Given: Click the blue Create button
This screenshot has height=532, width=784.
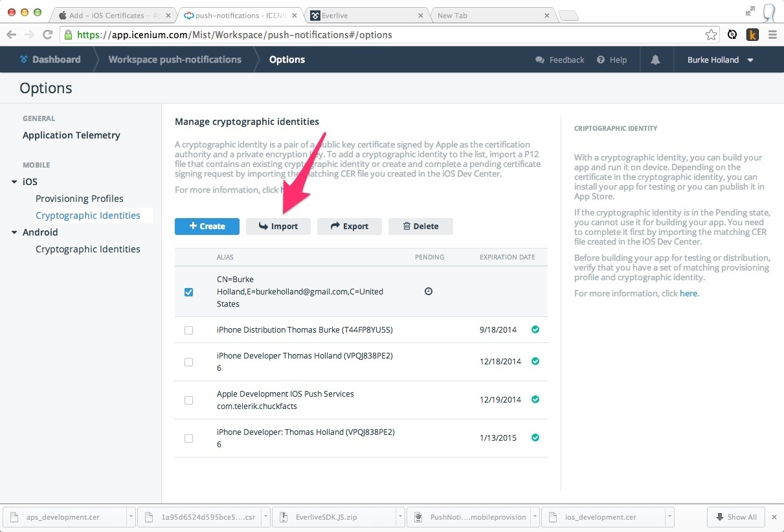Looking at the screenshot, I should pyautogui.click(x=207, y=226).
